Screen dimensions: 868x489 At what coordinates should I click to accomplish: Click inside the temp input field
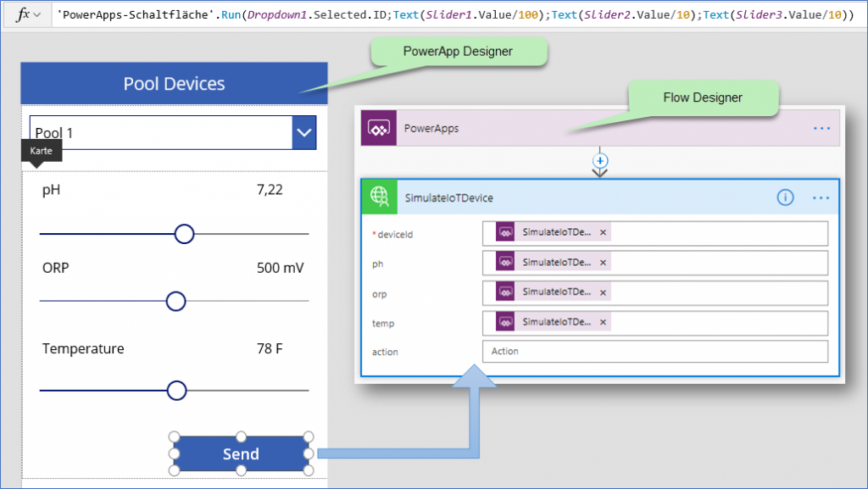click(655, 323)
